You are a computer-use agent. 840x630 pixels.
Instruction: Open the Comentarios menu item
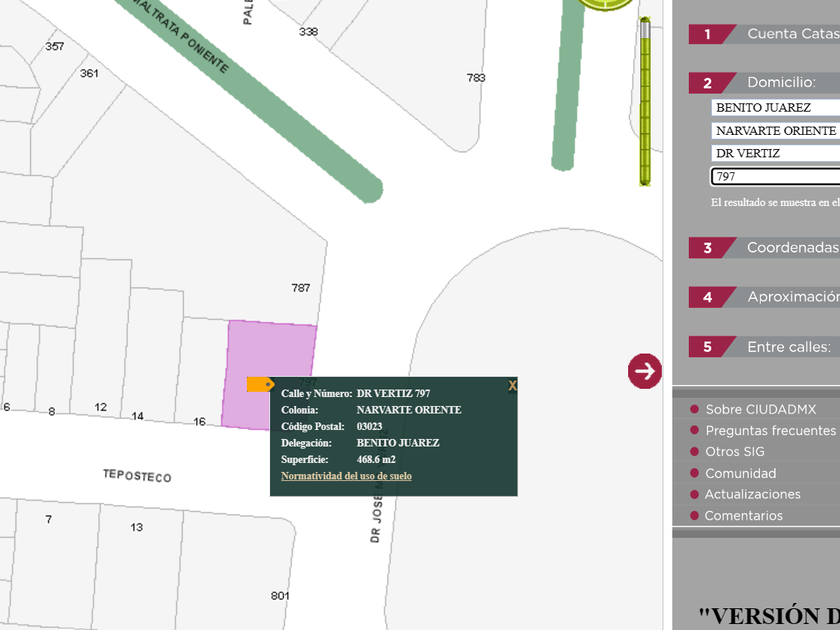743,516
